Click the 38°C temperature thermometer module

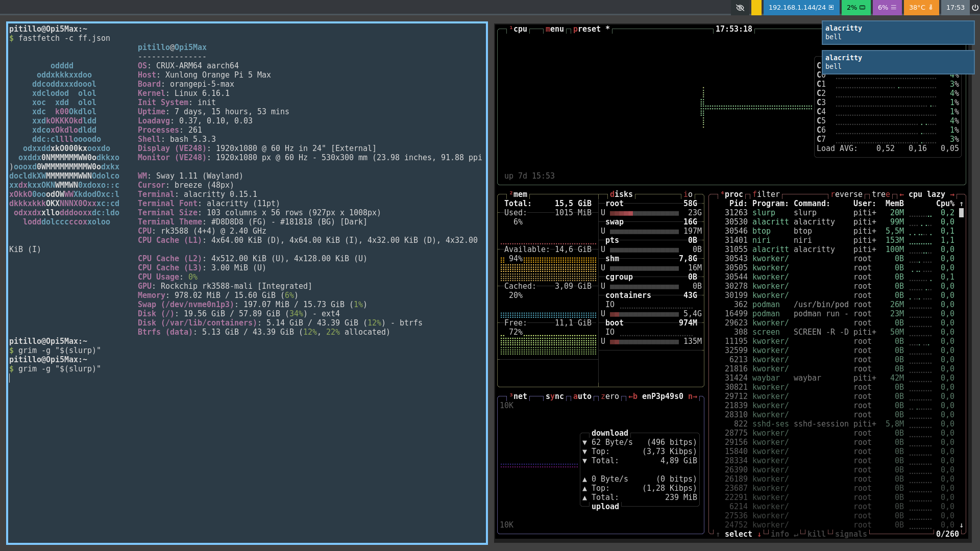click(x=921, y=8)
